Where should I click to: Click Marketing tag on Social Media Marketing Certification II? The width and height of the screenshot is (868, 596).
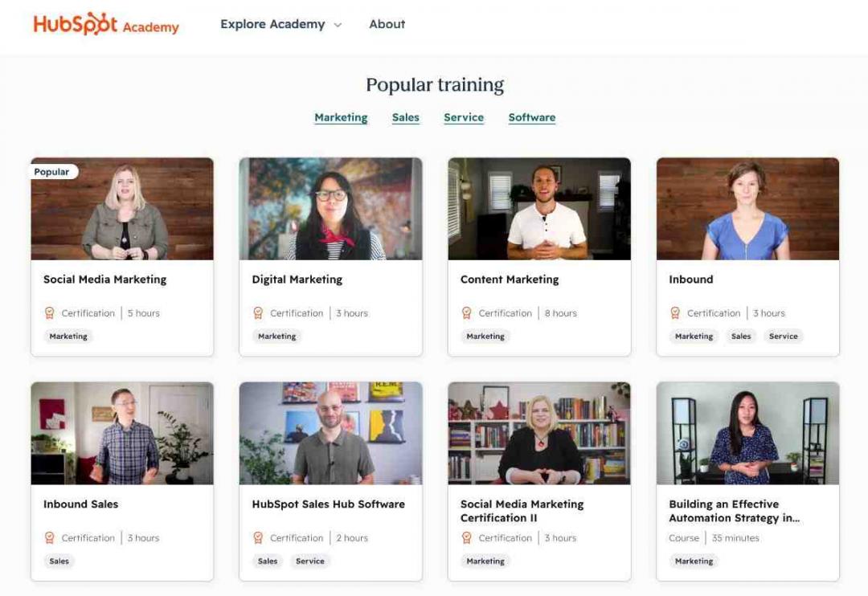click(x=485, y=561)
